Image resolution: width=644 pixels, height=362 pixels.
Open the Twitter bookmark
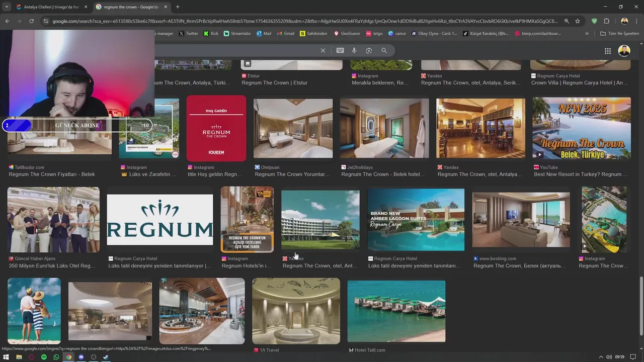(x=189, y=34)
